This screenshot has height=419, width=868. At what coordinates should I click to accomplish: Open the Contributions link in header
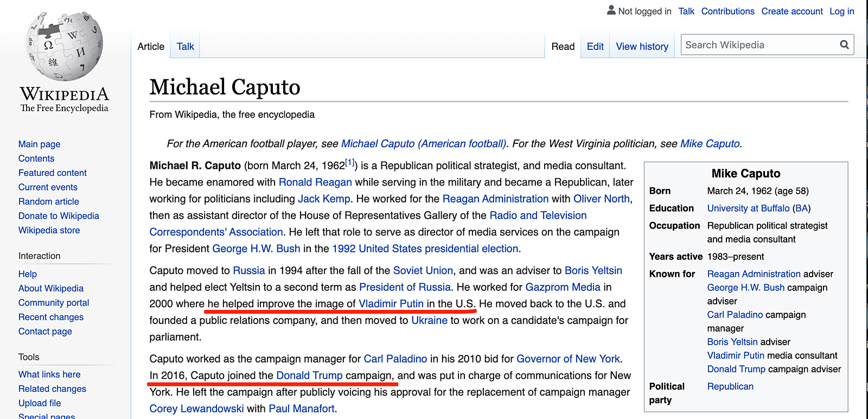tap(727, 11)
